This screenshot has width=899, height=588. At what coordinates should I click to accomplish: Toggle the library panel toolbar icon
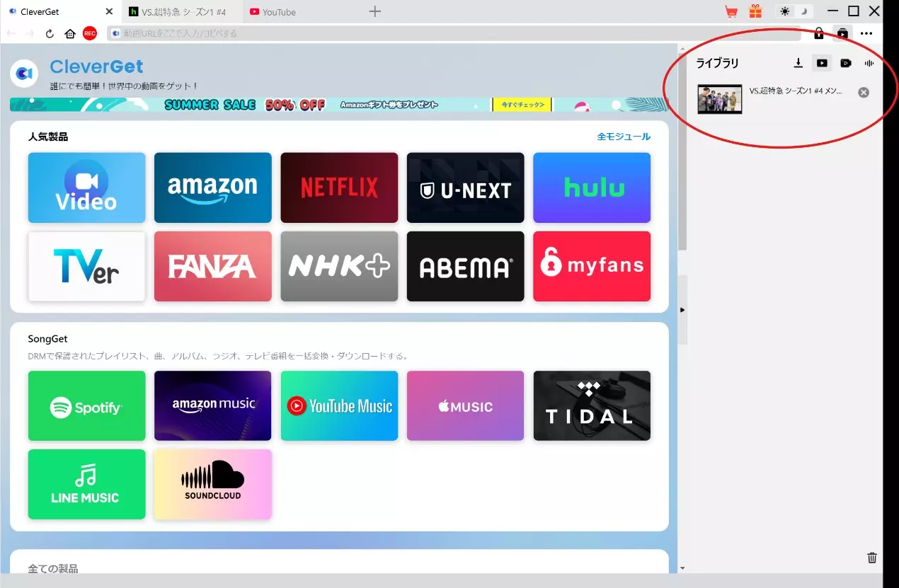[842, 33]
